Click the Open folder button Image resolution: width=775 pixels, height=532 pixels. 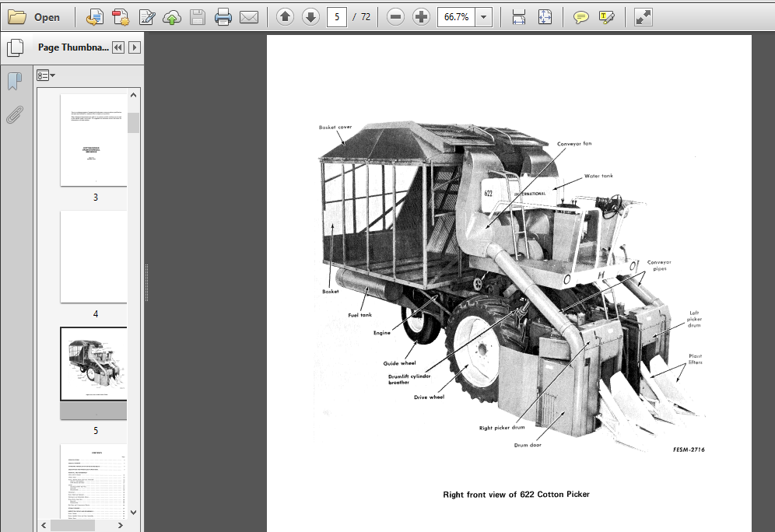tap(34, 17)
